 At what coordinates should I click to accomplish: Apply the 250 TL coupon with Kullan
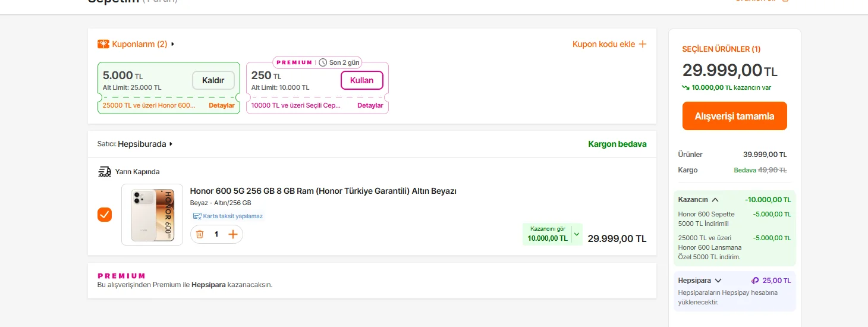tap(362, 80)
